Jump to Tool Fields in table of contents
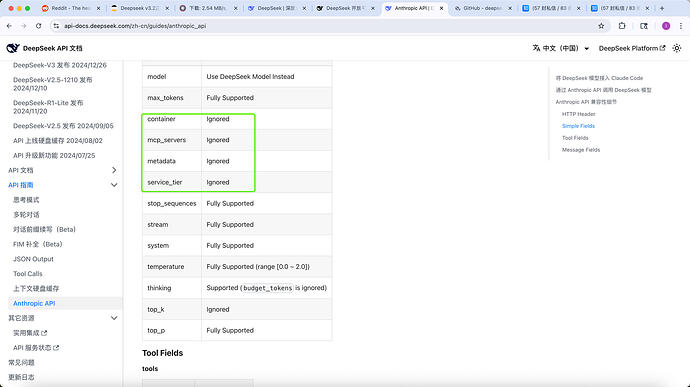 (575, 138)
